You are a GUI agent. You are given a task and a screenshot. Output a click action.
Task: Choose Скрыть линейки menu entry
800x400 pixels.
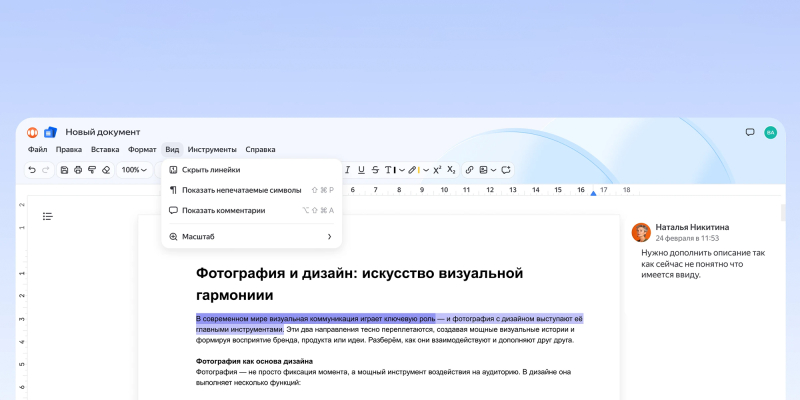point(252,170)
